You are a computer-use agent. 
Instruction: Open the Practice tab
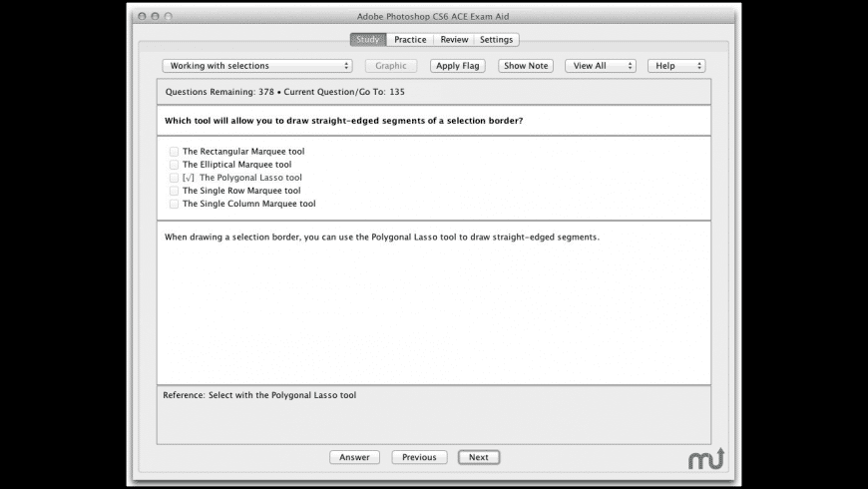[x=410, y=39]
